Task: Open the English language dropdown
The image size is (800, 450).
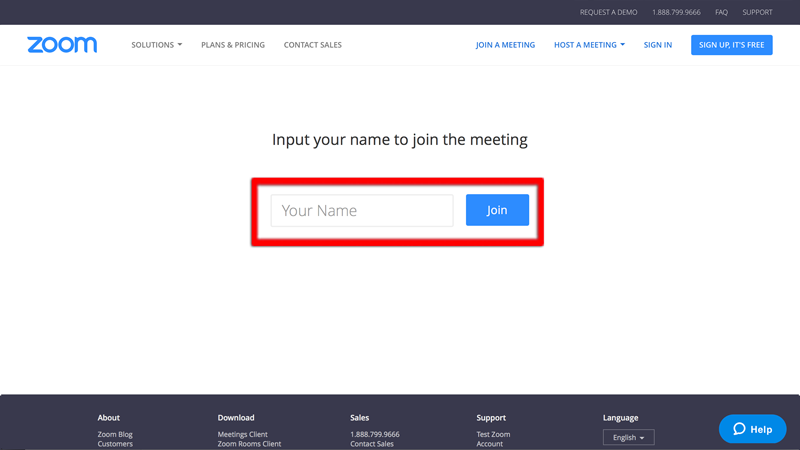Action: tap(629, 437)
